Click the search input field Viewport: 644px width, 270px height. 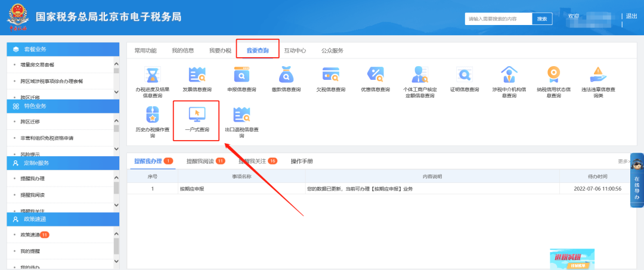click(499, 19)
